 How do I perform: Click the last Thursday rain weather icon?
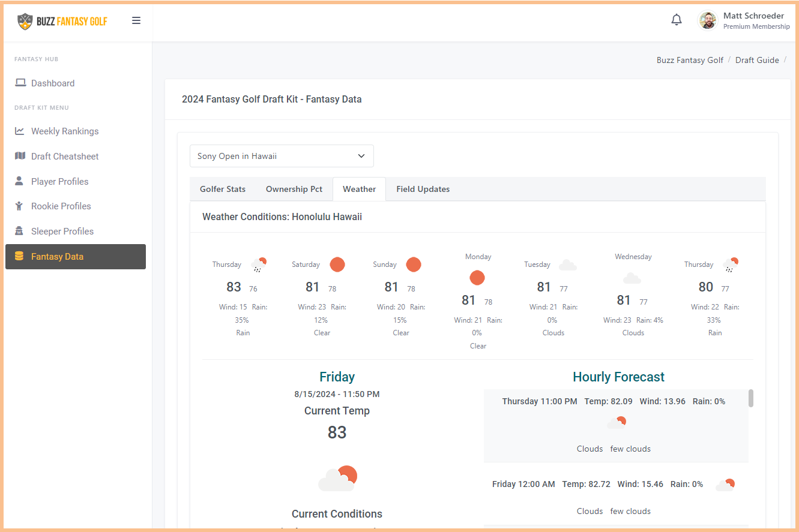click(x=731, y=265)
